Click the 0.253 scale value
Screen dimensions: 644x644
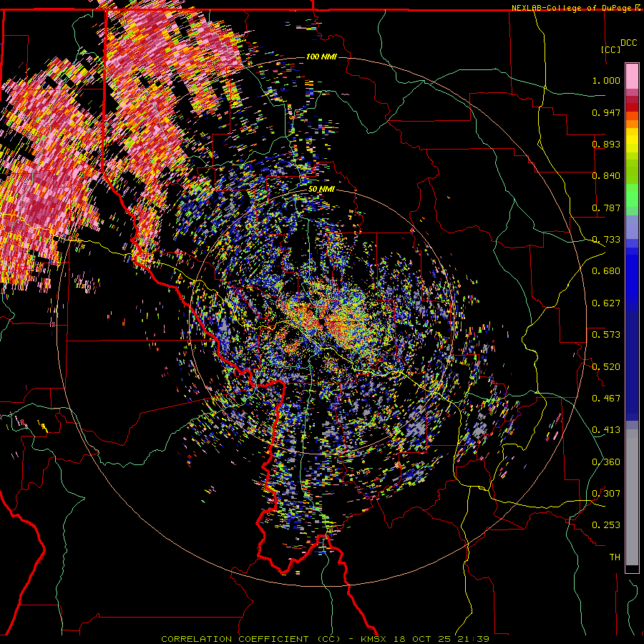coord(606,525)
